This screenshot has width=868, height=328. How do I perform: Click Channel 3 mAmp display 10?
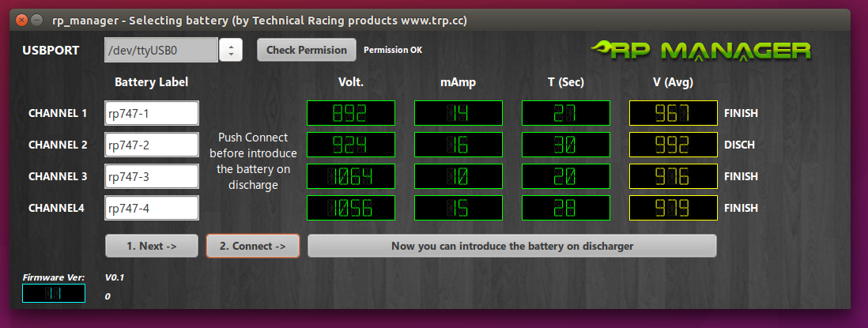tap(459, 176)
